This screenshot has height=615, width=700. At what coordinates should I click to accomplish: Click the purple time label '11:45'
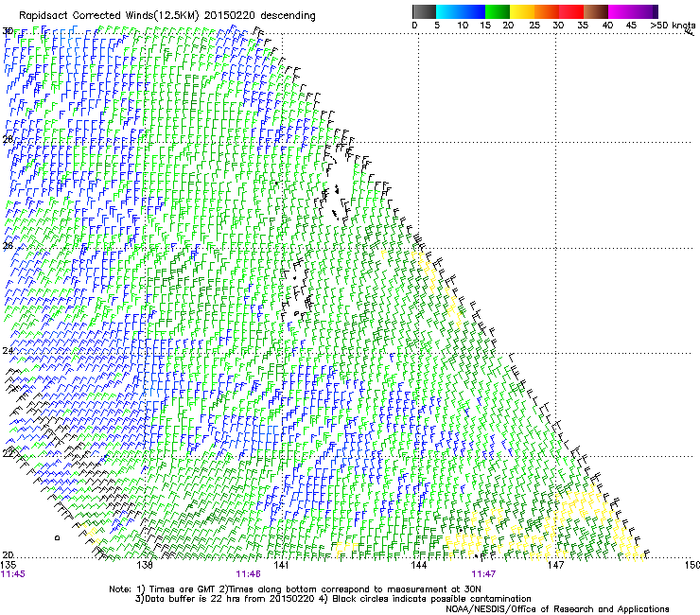pos(13,574)
